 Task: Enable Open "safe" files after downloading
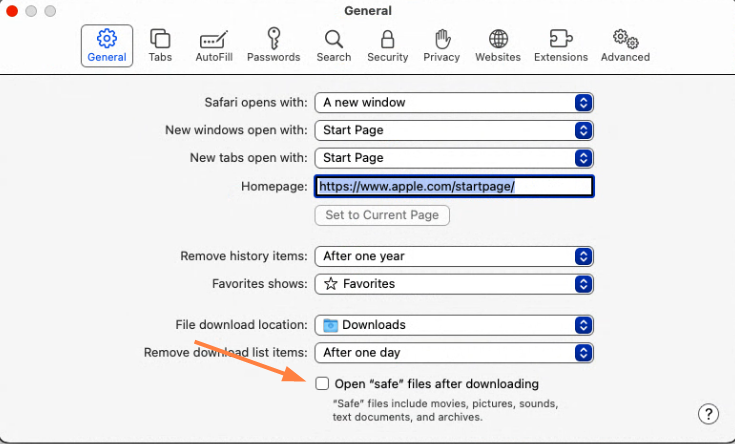(x=322, y=383)
